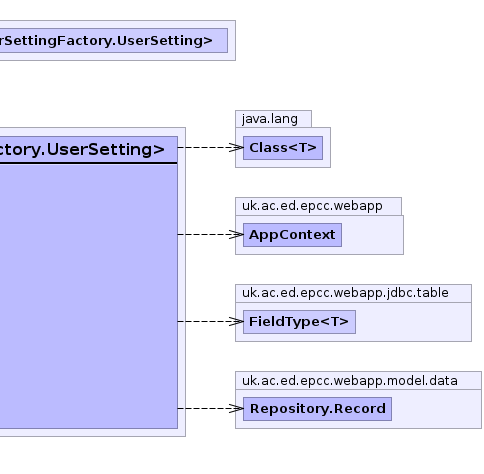Click the java.lang package label
Image resolution: width=484 pixels, height=474 pixels.
pos(270,119)
